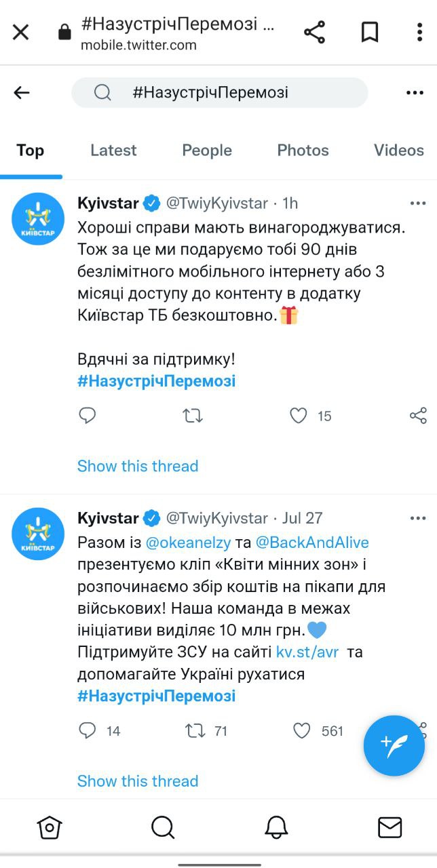Viewport: 437px width, 868px height.
Task: Compose a new tweet with floating button
Action: [x=394, y=745]
